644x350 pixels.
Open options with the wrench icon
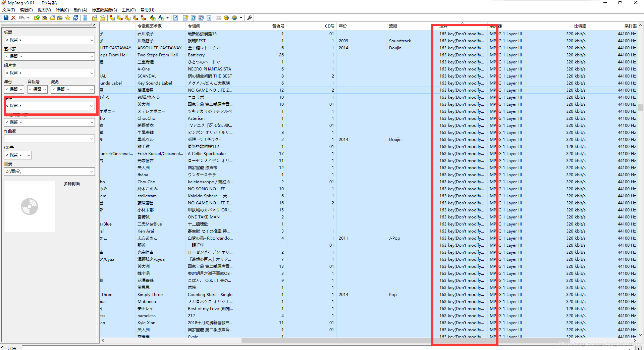click(250, 18)
